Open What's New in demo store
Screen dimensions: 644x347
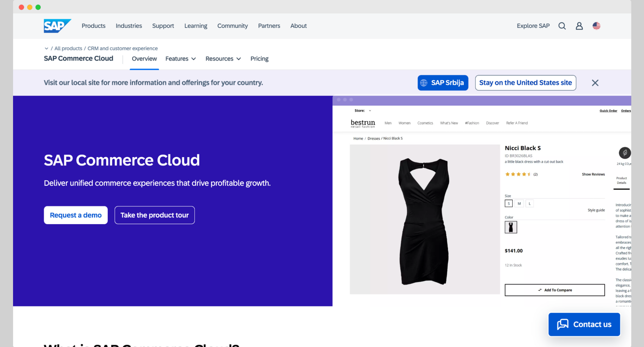pyautogui.click(x=449, y=123)
